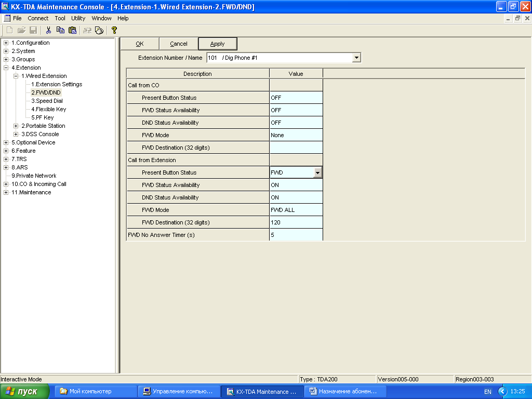Open the Tool menu
This screenshot has height=399, width=532.
(x=60, y=18)
